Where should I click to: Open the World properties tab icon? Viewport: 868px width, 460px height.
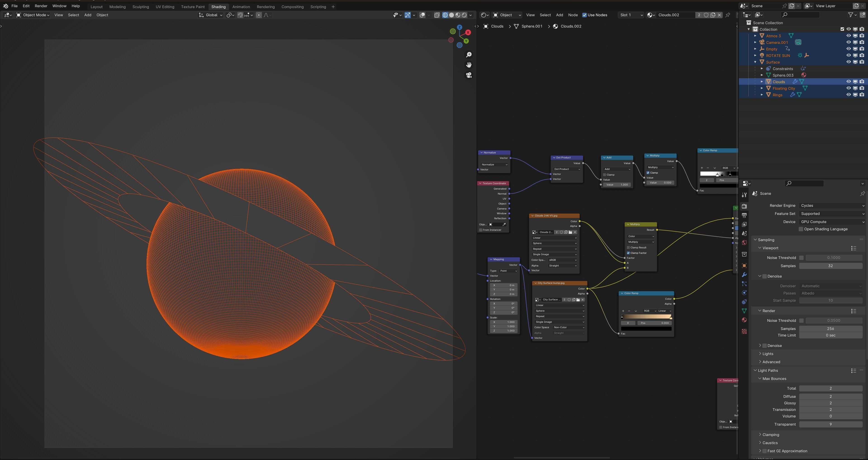point(744,243)
